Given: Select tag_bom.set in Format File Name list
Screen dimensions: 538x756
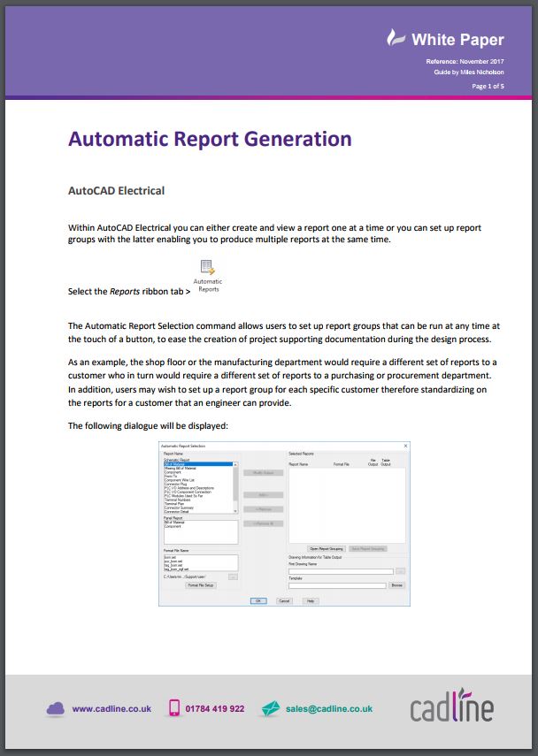Looking at the screenshot, I should (x=173, y=565).
